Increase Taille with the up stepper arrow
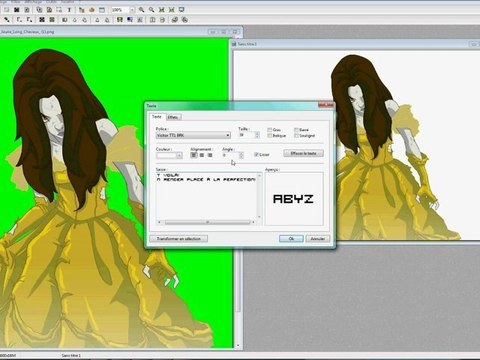Image resolution: width=480 pixels, height=360 pixels. [257, 133]
